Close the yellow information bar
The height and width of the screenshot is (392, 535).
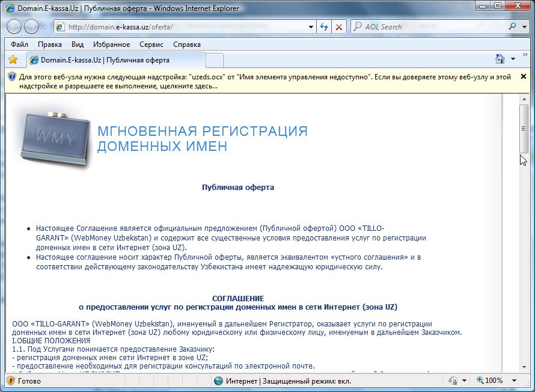[x=524, y=76]
